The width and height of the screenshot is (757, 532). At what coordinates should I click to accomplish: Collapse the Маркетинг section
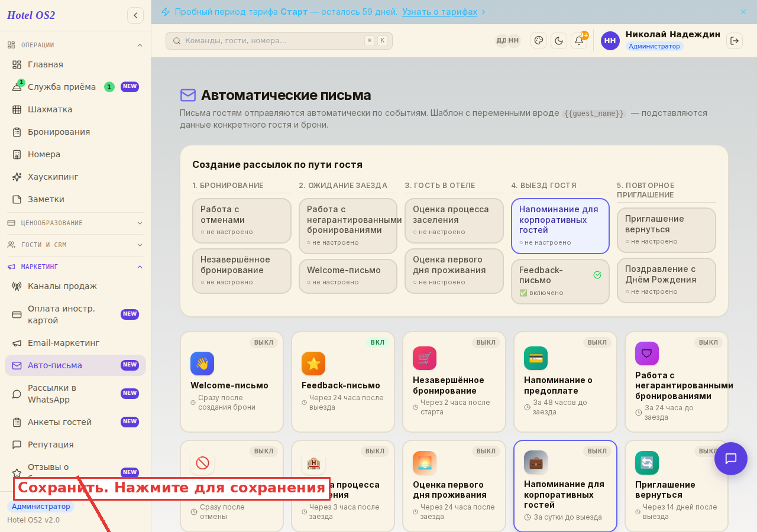76,267
